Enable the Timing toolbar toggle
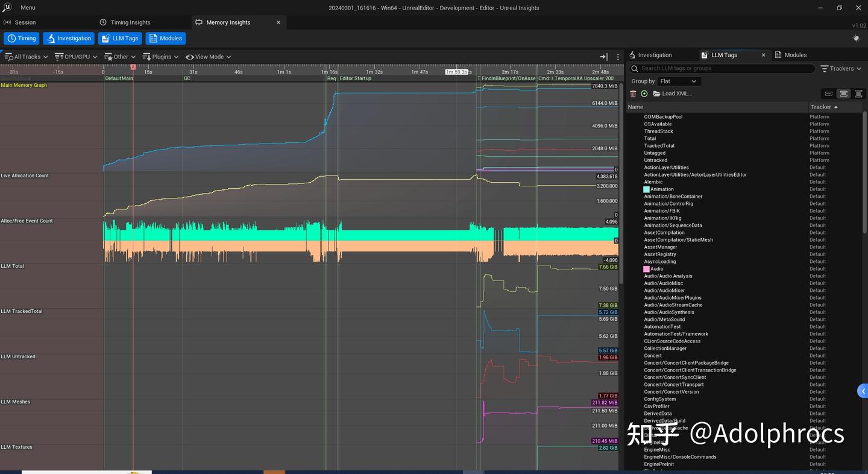868x474 pixels. pyautogui.click(x=21, y=38)
